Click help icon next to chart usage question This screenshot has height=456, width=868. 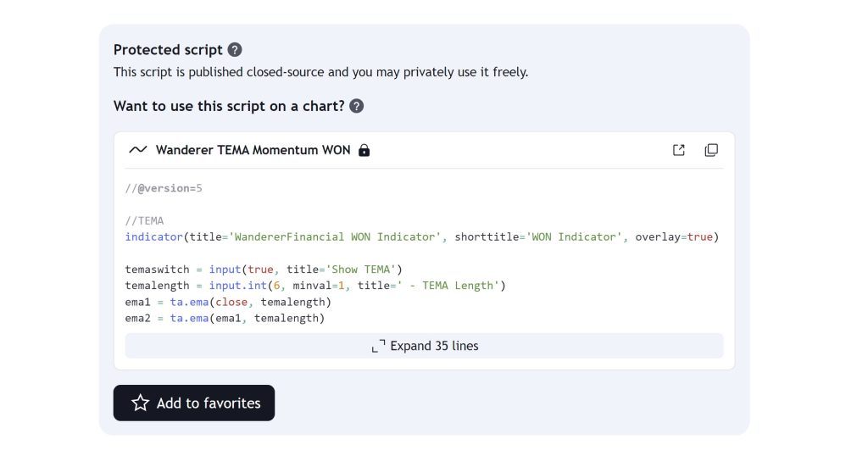(x=357, y=106)
